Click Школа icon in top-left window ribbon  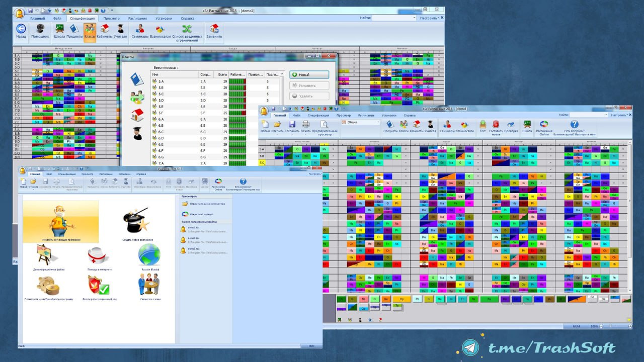tap(59, 31)
